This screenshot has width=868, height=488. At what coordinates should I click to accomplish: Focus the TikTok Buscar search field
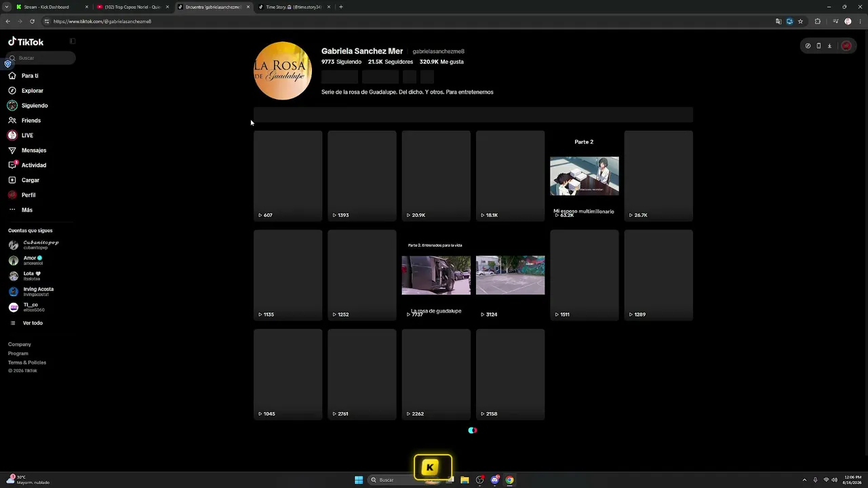point(41,58)
